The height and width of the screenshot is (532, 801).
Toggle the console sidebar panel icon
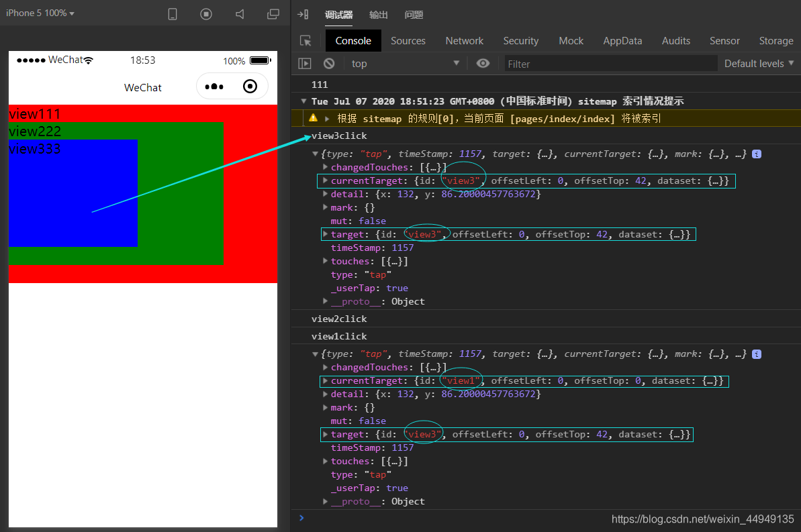(304, 63)
